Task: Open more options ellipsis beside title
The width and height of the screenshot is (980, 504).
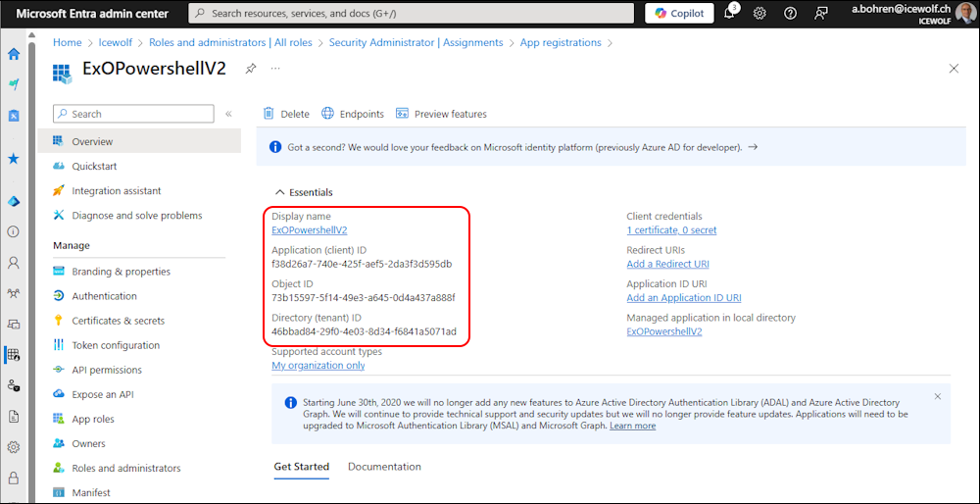Action: point(275,69)
